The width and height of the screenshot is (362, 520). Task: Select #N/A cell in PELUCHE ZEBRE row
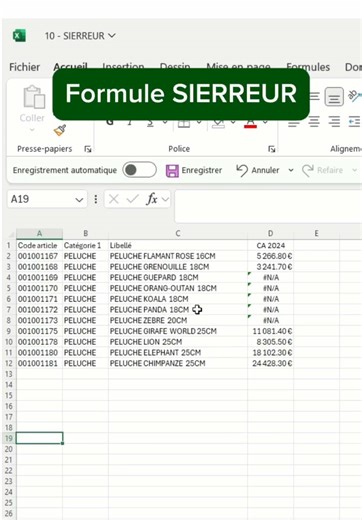tap(270, 320)
